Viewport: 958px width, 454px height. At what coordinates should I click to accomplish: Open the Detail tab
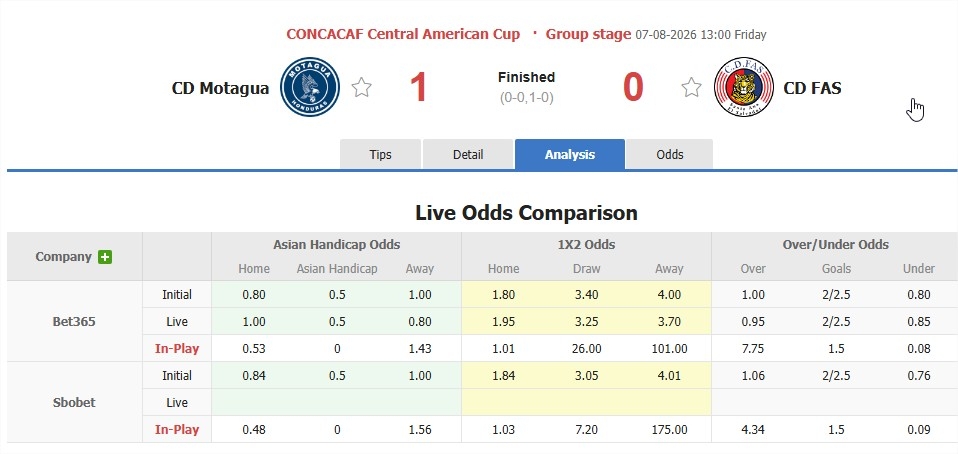pyautogui.click(x=468, y=155)
